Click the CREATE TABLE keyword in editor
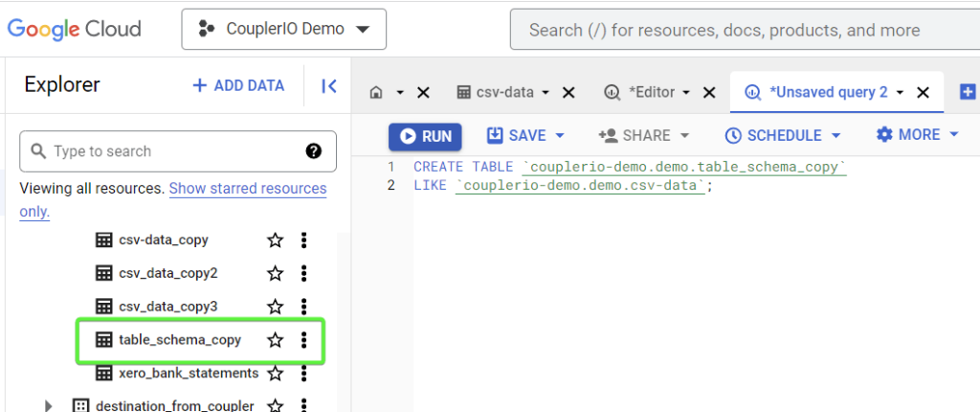Image resolution: width=980 pixels, height=412 pixels. coord(463,167)
